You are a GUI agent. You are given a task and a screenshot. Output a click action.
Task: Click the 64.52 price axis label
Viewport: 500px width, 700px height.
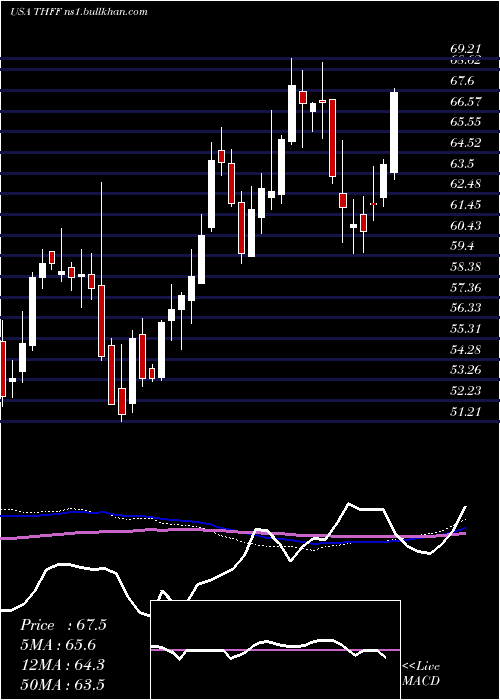(x=466, y=143)
